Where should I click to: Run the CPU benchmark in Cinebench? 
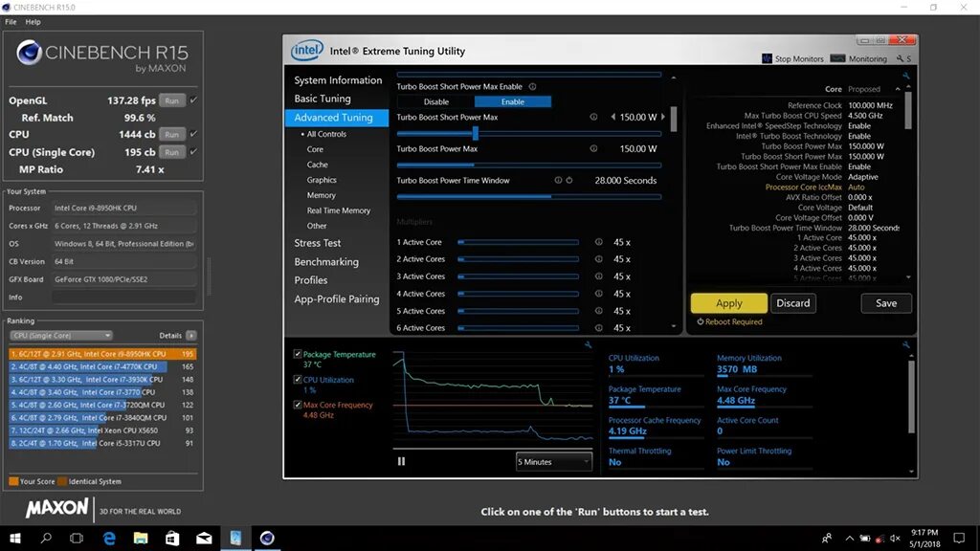pos(172,134)
